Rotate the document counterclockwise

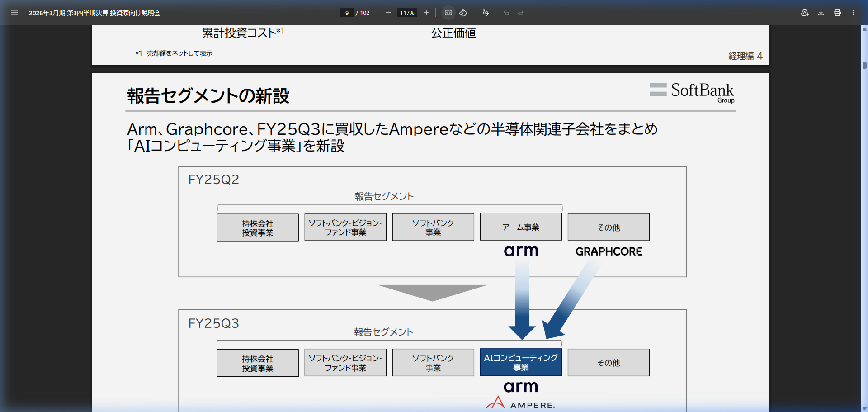(462, 13)
